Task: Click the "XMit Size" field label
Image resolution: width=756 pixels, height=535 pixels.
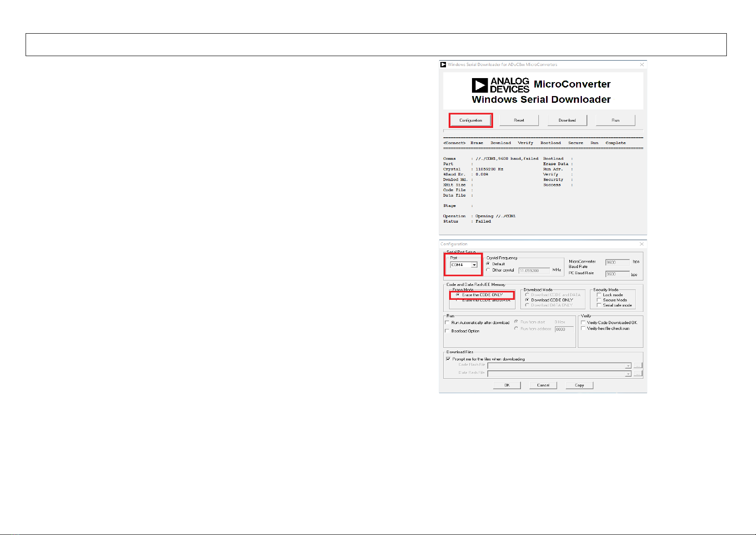Action: click(x=454, y=185)
